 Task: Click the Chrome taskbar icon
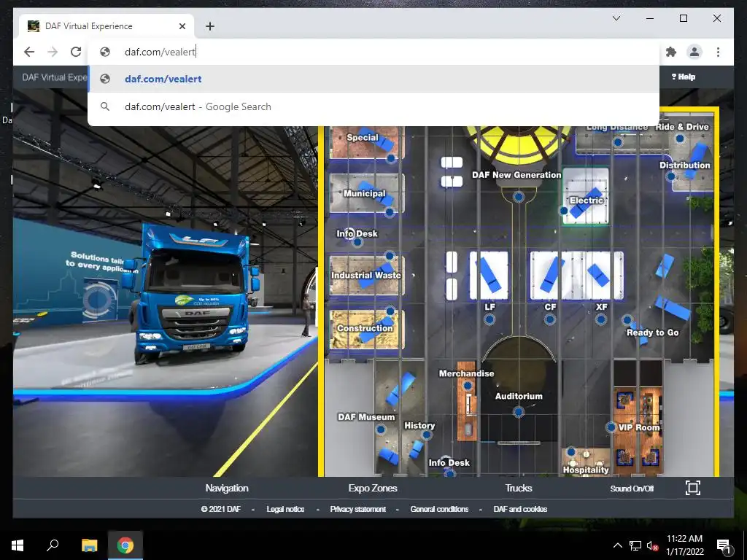tap(125, 545)
